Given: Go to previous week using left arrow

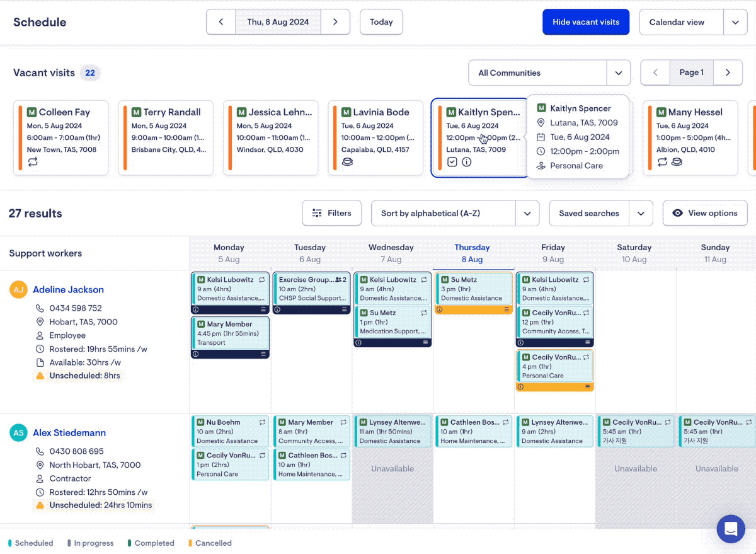Looking at the screenshot, I should tap(221, 22).
